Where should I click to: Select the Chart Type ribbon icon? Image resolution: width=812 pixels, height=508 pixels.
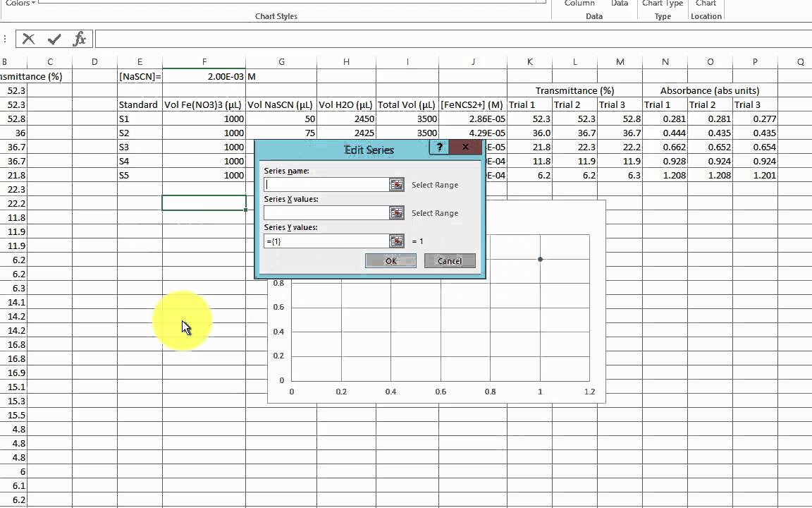coord(662,4)
